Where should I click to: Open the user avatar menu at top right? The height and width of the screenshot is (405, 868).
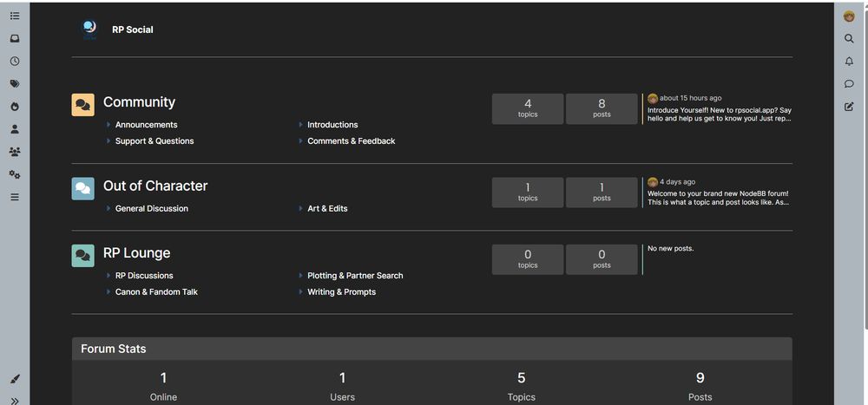[849, 16]
